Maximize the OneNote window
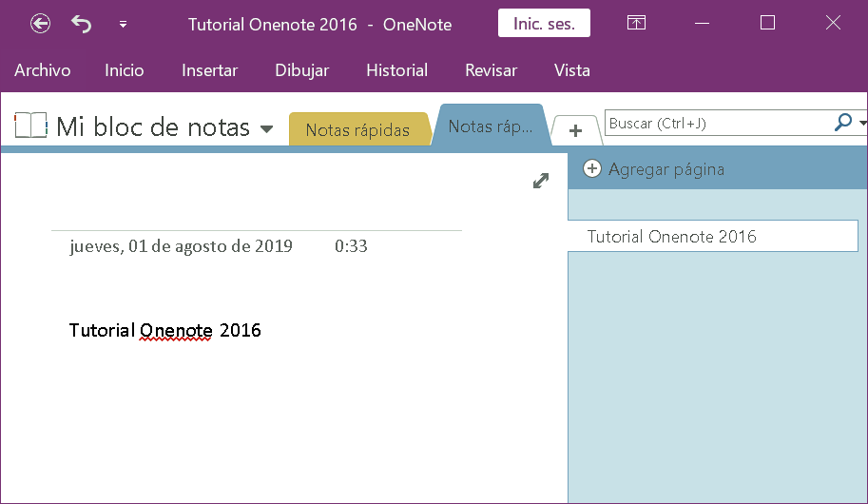The width and height of the screenshot is (868, 504). tap(767, 23)
